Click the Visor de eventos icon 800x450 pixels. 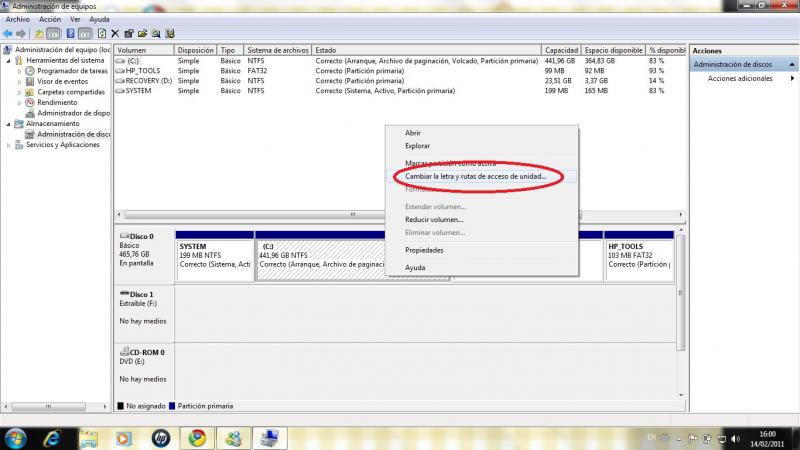pyautogui.click(x=30, y=82)
